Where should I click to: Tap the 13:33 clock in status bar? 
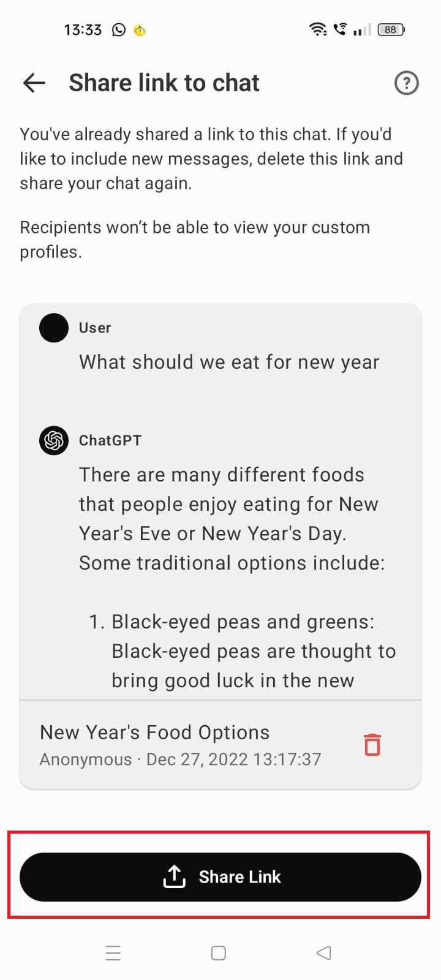[x=83, y=29]
